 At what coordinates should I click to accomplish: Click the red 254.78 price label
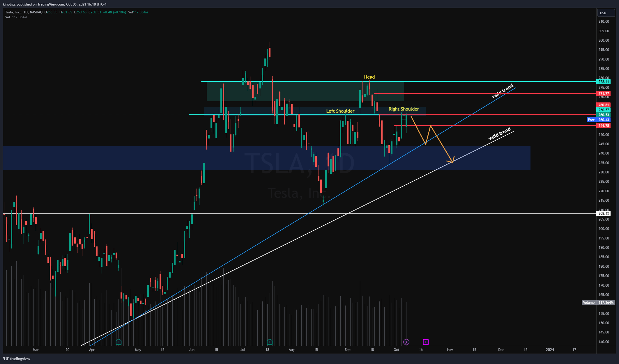click(x=604, y=126)
